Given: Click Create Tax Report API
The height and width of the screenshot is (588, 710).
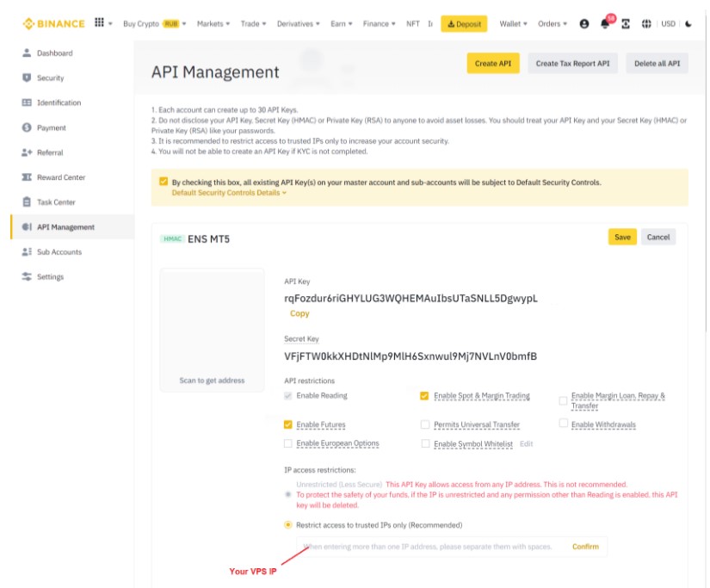Looking at the screenshot, I should coord(573,64).
